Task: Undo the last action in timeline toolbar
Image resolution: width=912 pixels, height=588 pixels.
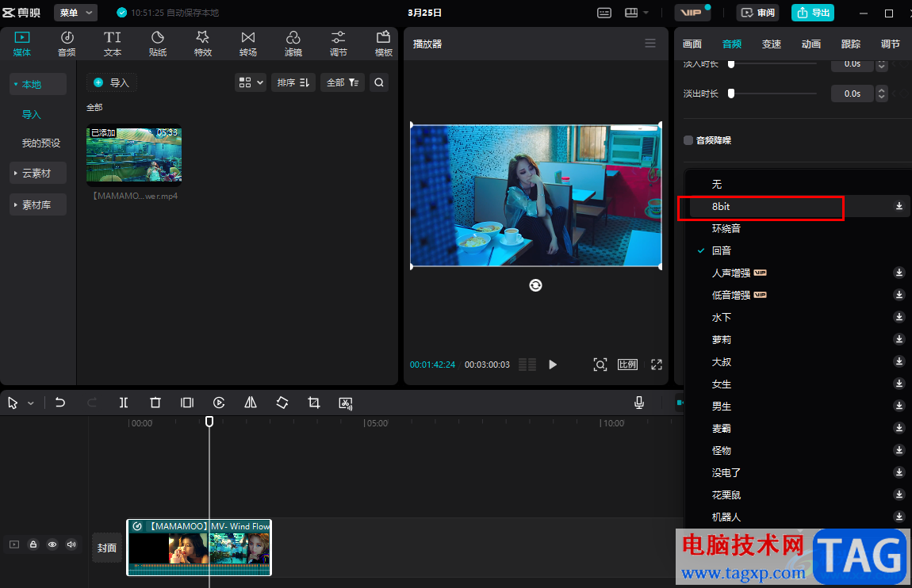Action: (60, 403)
